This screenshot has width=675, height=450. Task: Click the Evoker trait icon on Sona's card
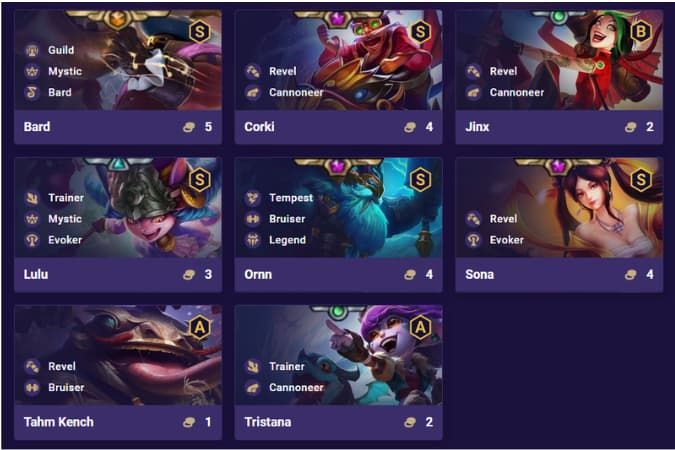click(474, 240)
